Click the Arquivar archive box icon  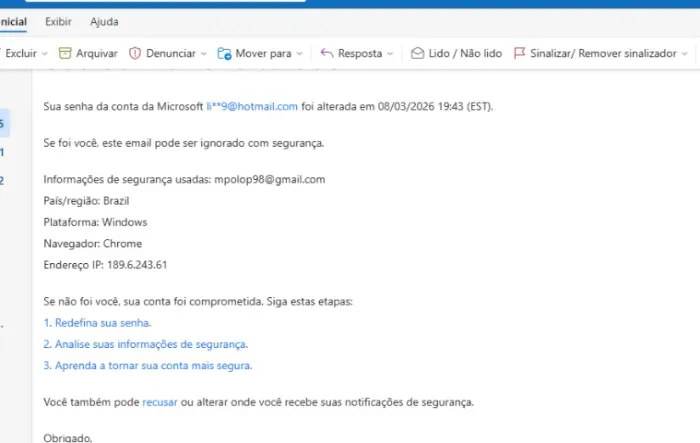click(65, 54)
